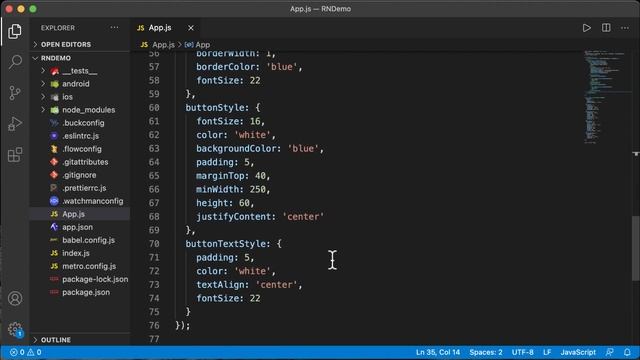This screenshot has width=640, height=360.
Task: Click the .watchmanconfig file icon
Action: [54, 201]
